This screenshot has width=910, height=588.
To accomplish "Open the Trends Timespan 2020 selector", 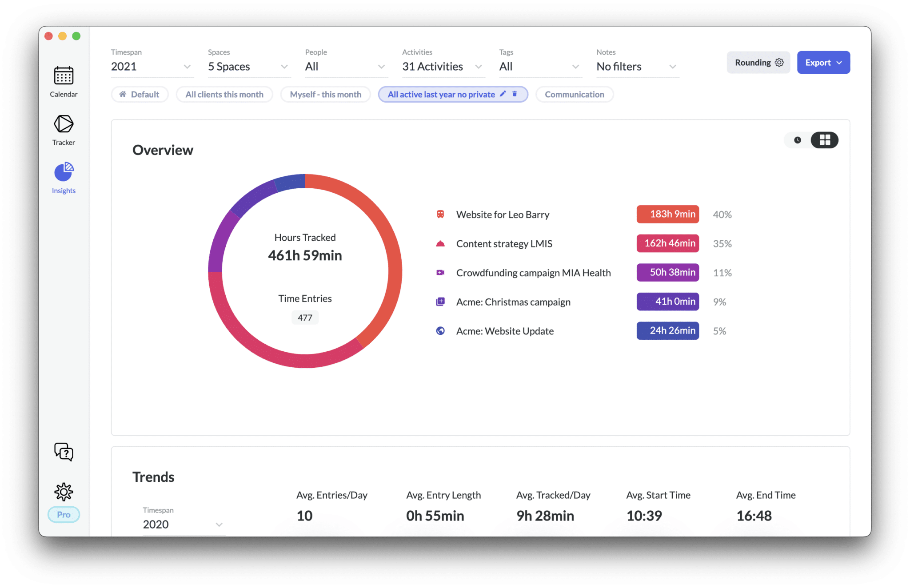I will (182, 524).
